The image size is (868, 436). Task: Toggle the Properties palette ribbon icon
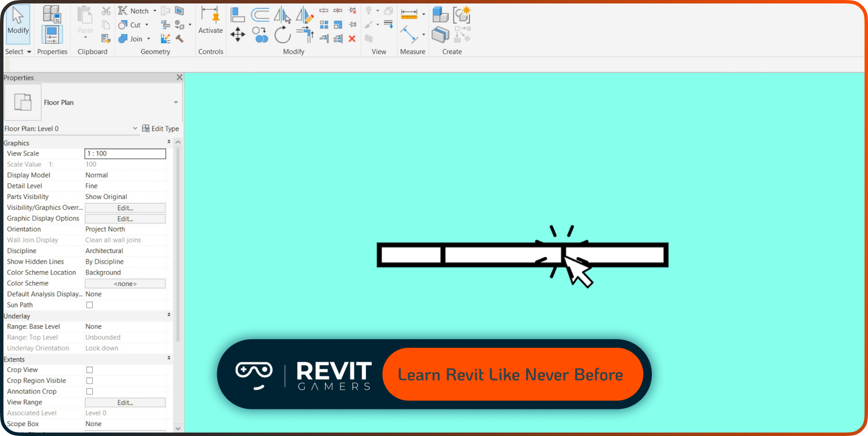pyautogui.click(x=52, y=35)
